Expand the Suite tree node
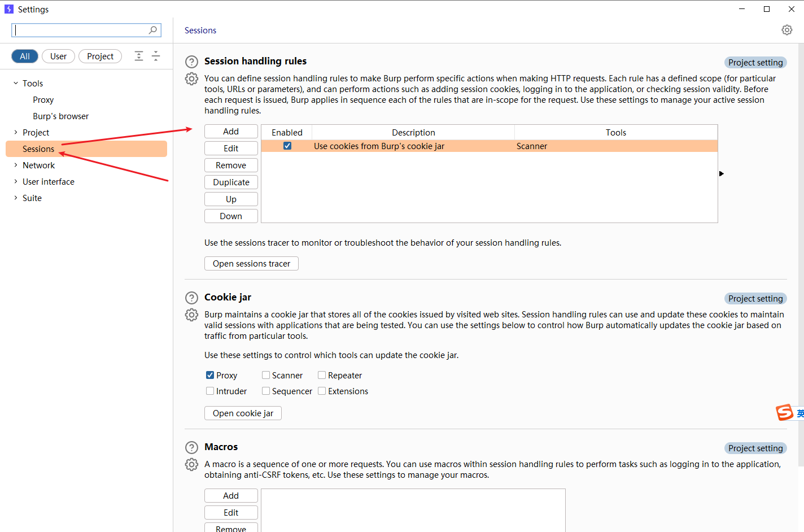The width and height of the screenshot is (804, 532). (16, 198)
